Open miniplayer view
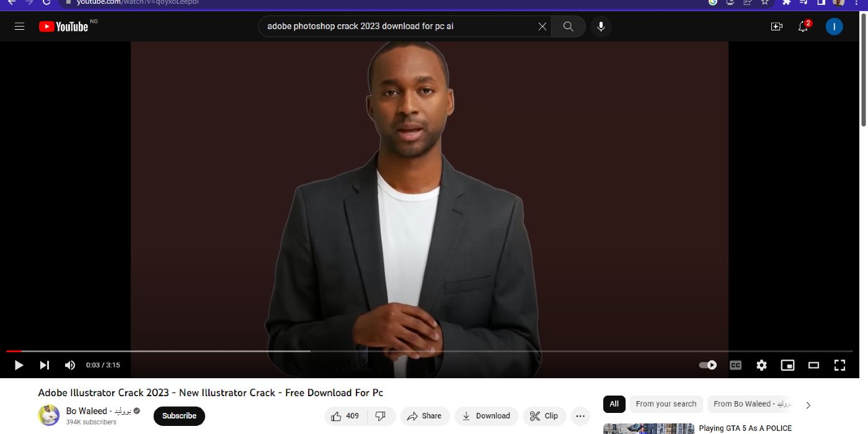 tap(787, 365)
